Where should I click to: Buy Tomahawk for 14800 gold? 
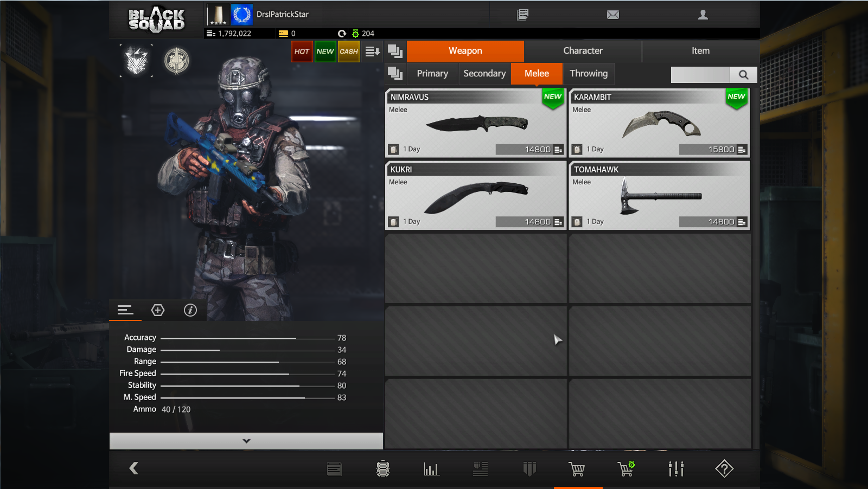pos(713,222)
